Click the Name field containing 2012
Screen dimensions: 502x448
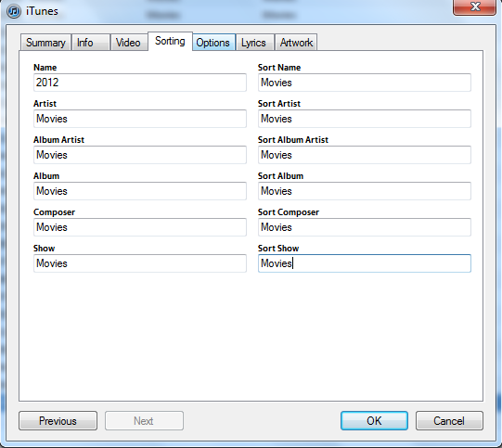[140, 83]
